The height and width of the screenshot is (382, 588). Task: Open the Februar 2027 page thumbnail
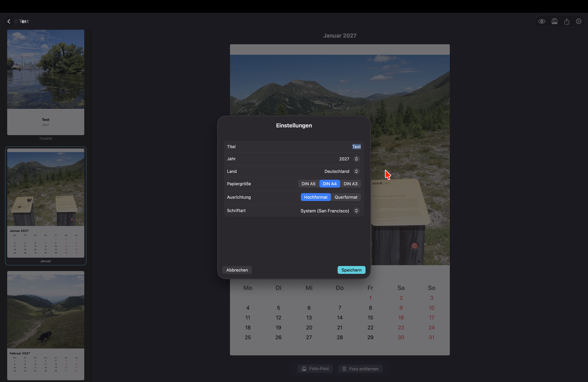(45, 325)
